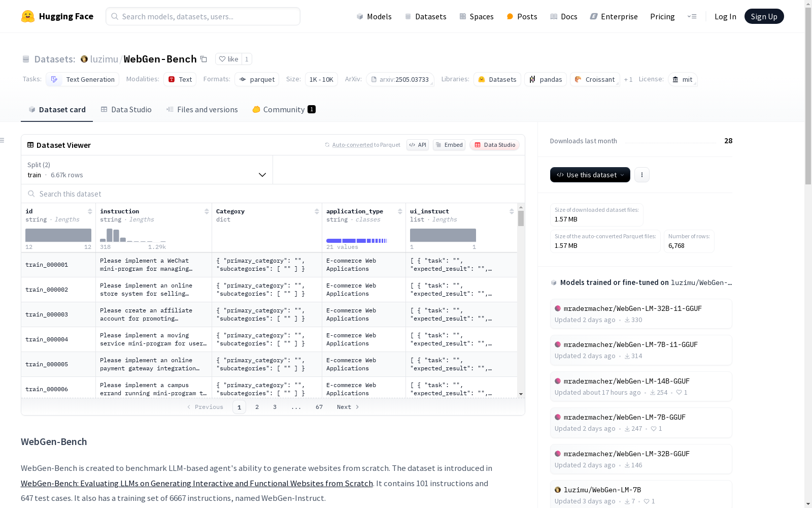This screenshot has height=508, width=812.
Task: Go to page 3 of the dataset viewer
Action: [275, 407]
